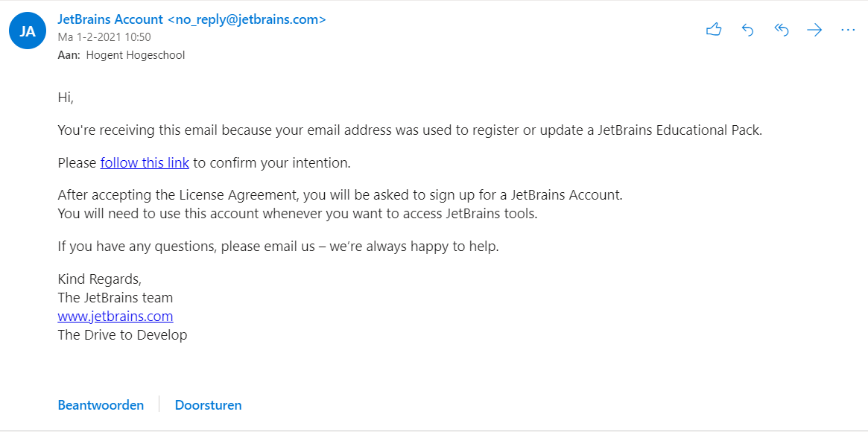The height and width of the screenshot is (432, 868).
Task: Like this email with the thumbs-up icon
Action: point(714,30)
